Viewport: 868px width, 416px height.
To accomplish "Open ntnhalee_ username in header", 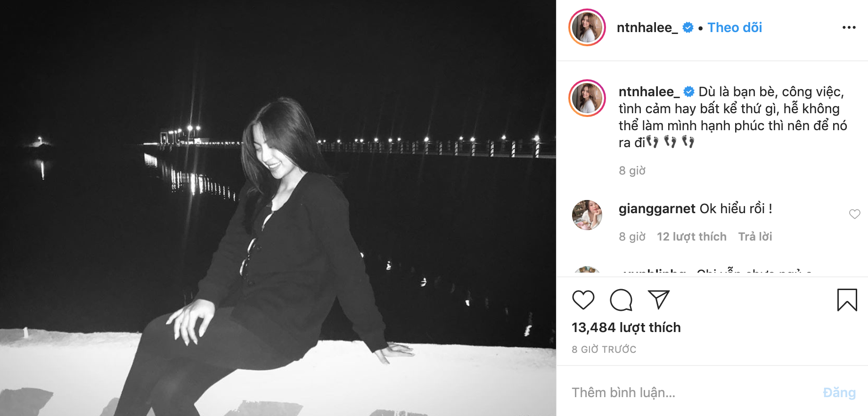I will tap(647, 28).
